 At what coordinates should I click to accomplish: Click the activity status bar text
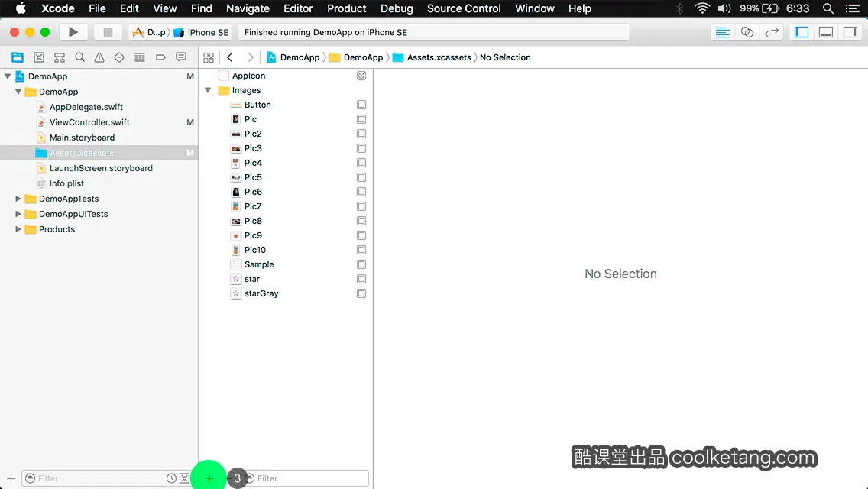click(325, 32)
